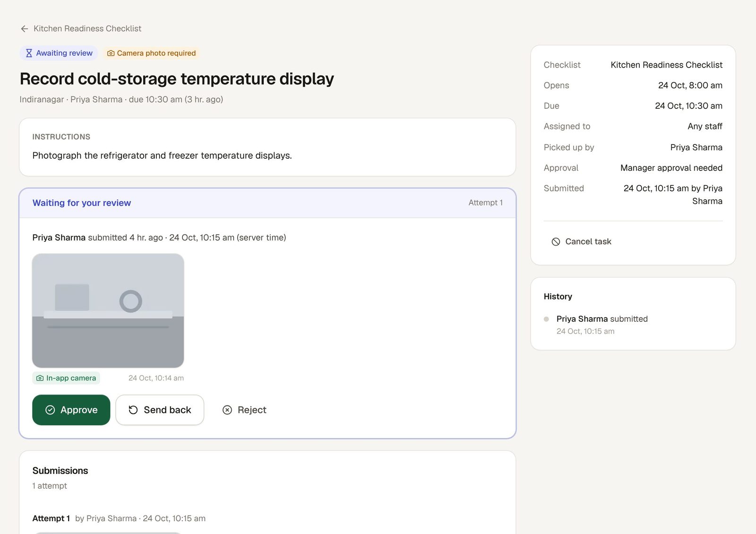Click the instructions text about temperature displays
The image size is (756, 534).
click(x=162, y=155)
